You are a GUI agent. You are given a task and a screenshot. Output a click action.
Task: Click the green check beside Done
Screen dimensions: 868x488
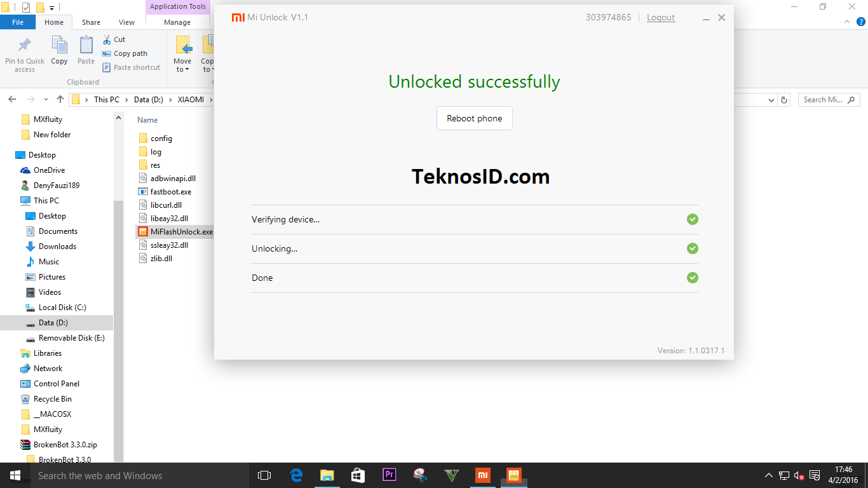(x=693, y=278)
